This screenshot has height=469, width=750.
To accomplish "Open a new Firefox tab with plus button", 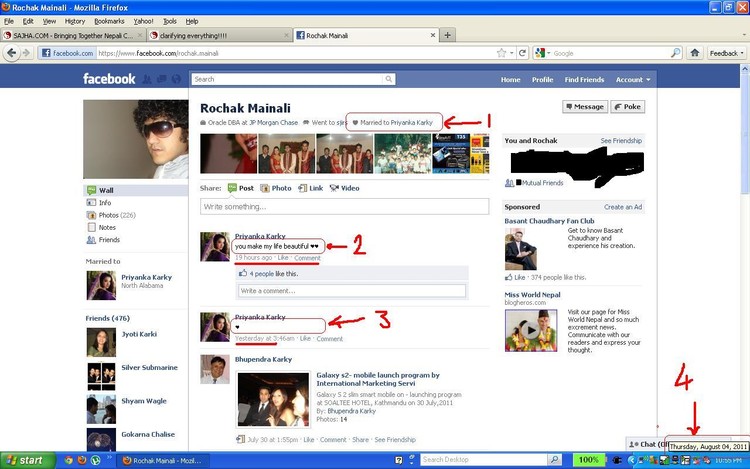I will 447,35.
